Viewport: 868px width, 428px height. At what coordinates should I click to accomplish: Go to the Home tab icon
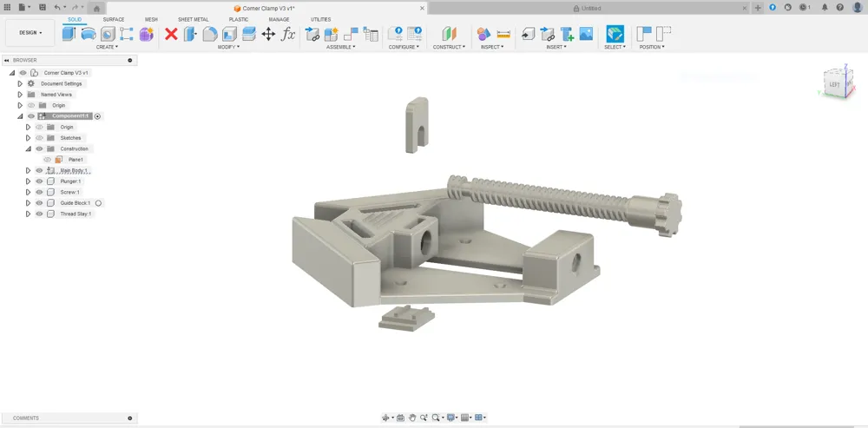96,9
